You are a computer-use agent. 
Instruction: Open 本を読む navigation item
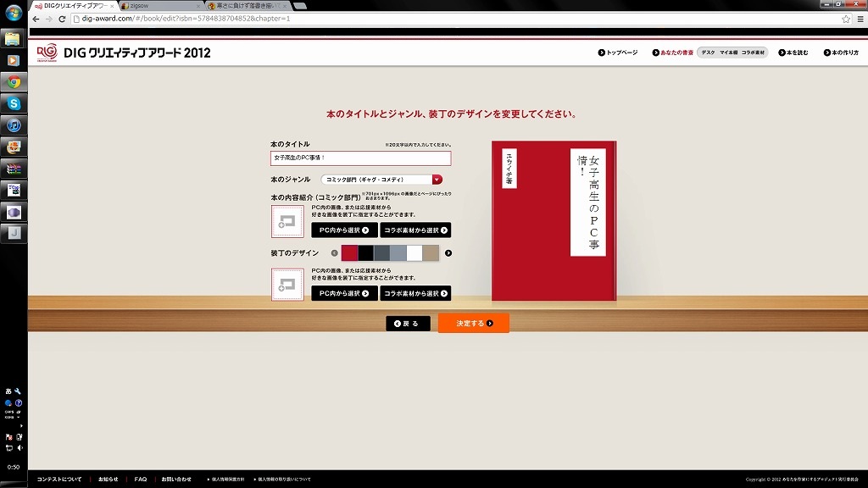(793, 53)
